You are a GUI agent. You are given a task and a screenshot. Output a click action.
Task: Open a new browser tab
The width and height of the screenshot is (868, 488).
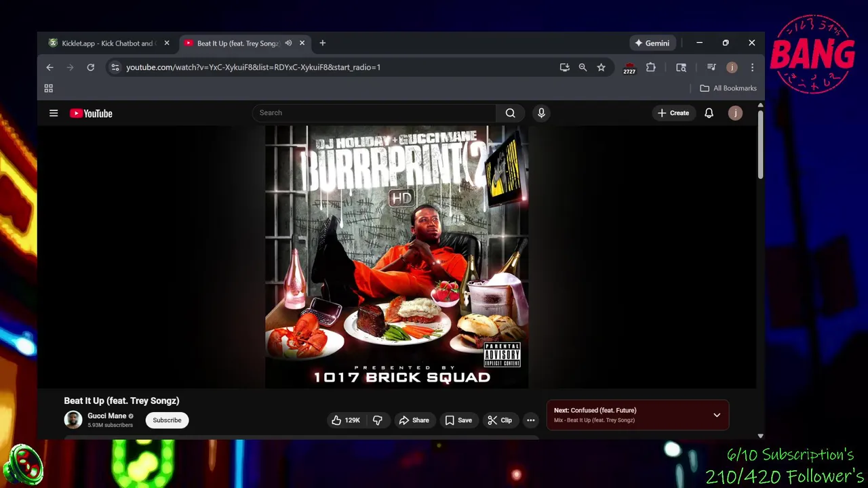[323, 43]
